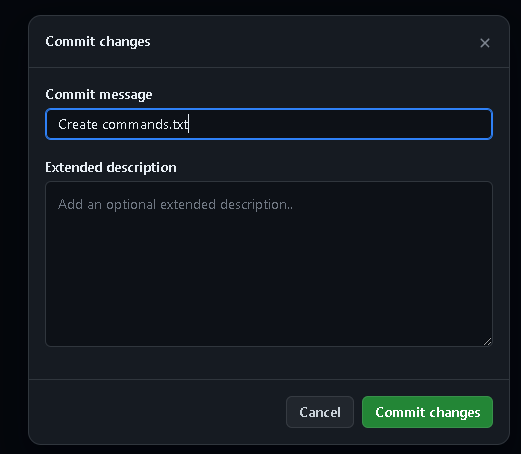Click blank space between description box and footer
Screen dimensions: 521x454
pos(269,363)
